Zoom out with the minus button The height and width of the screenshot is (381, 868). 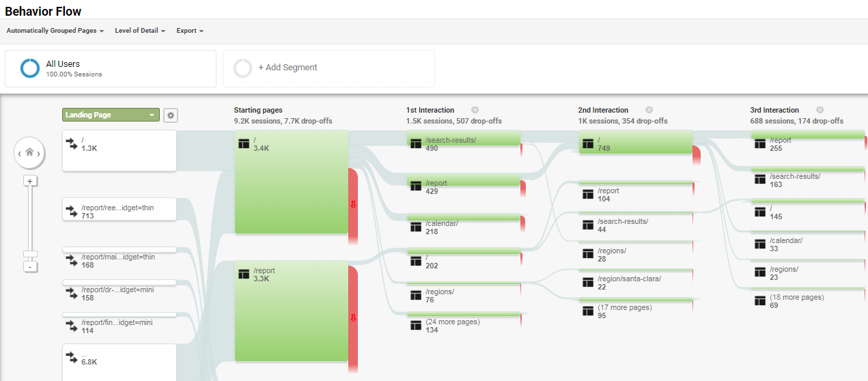[29, 267]
